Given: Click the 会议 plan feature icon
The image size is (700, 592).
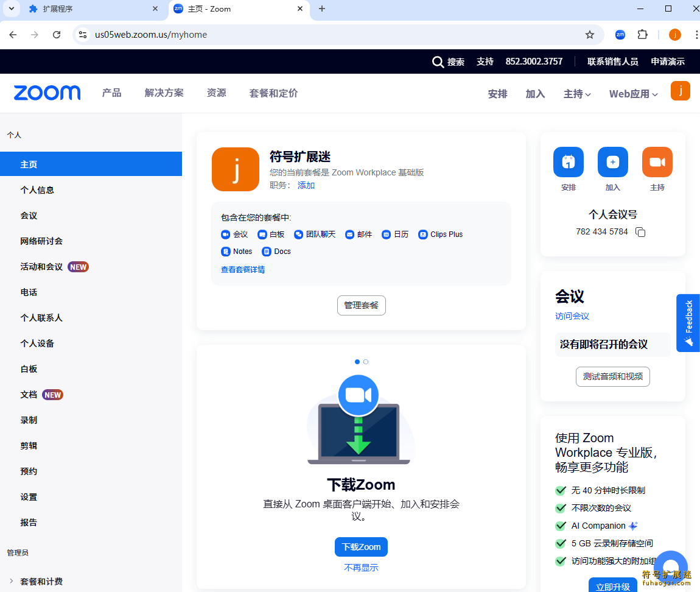Looking at the screenshot, I should 225,234.
